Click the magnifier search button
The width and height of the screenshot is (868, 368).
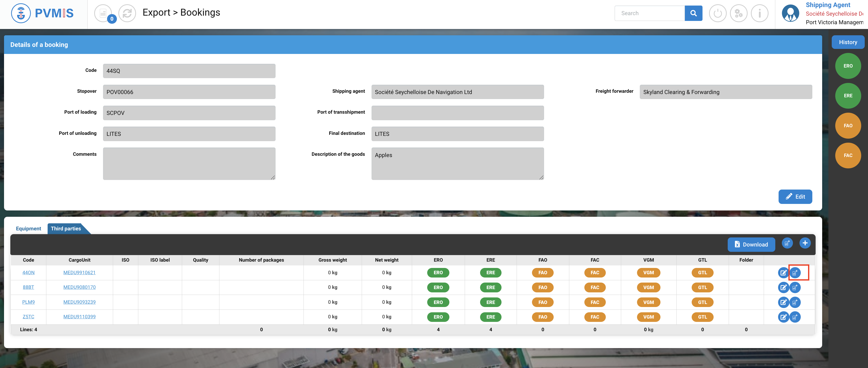[x=693, y=14]
